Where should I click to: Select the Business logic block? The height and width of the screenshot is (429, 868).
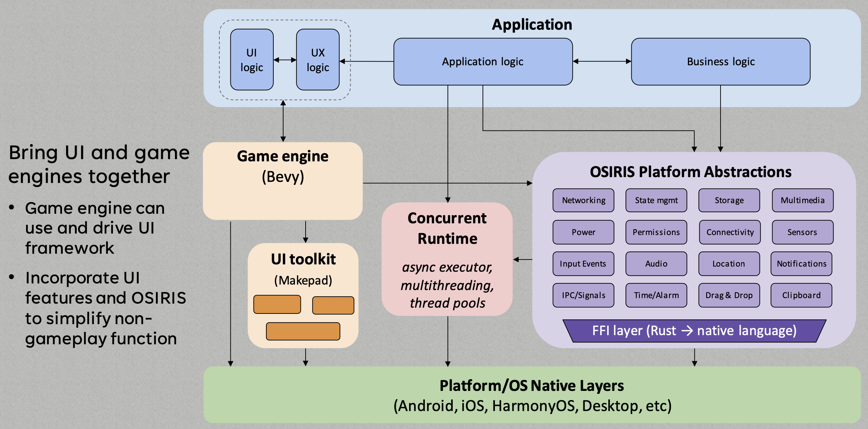721,62
